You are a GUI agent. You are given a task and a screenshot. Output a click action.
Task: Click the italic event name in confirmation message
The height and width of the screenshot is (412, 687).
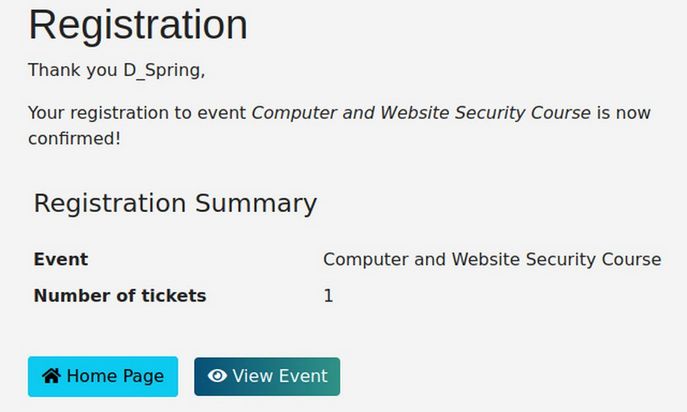click(x=421, y=112)
